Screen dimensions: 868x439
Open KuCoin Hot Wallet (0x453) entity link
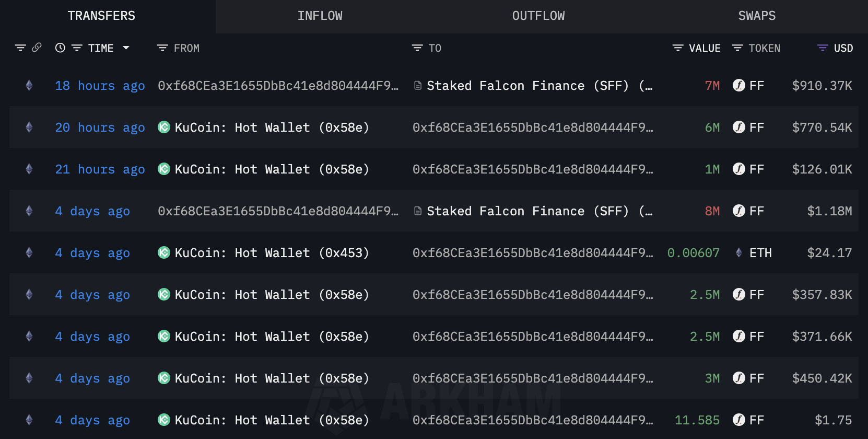point(272,253)
